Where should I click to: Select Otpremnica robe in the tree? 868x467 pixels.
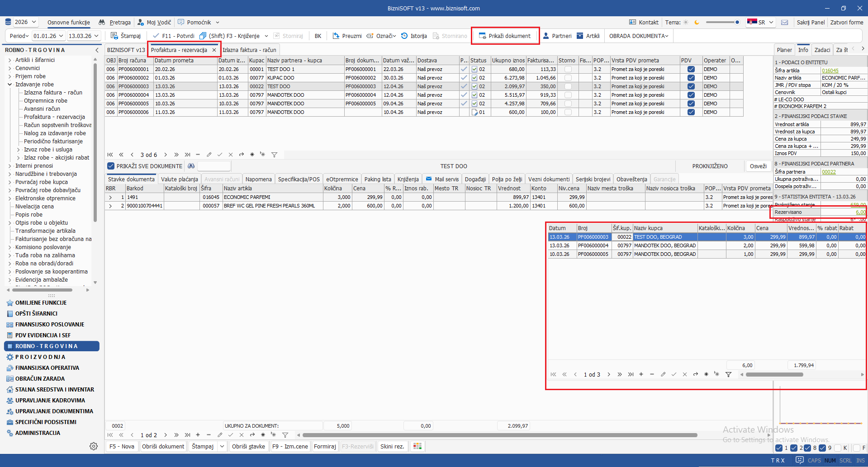(x=46, y=101)
